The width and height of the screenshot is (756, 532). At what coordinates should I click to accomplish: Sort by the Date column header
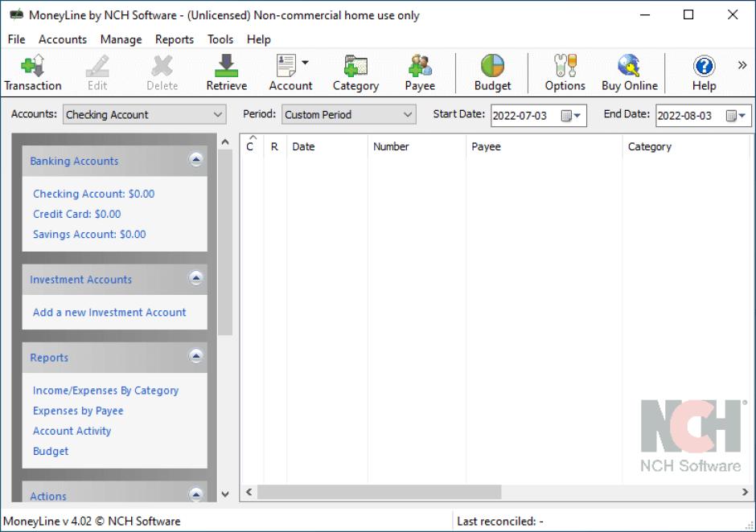pos(327,146)
